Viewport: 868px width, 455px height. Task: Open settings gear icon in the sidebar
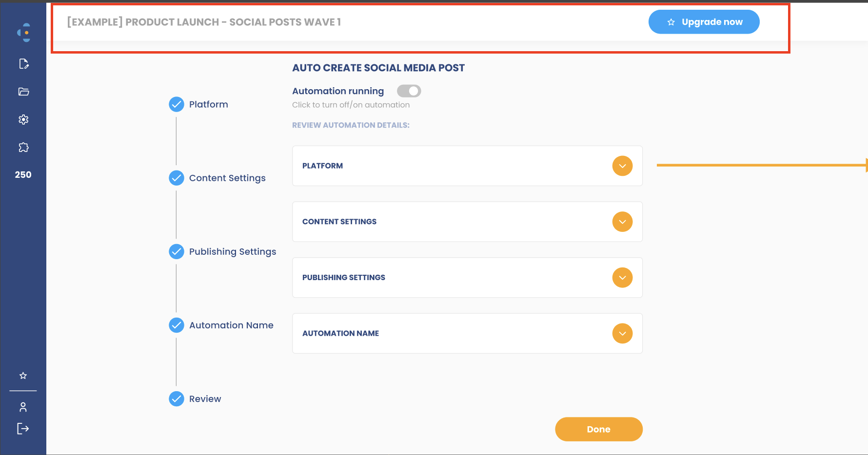(x=23, y=119)
